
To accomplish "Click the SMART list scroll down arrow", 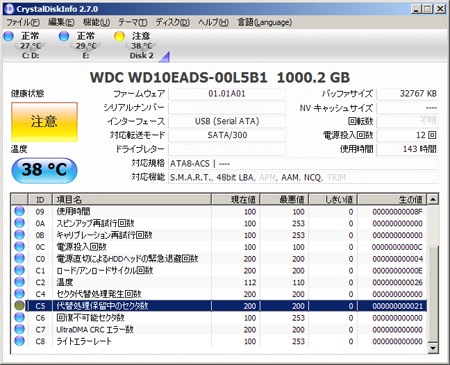I will pos(433,348).
